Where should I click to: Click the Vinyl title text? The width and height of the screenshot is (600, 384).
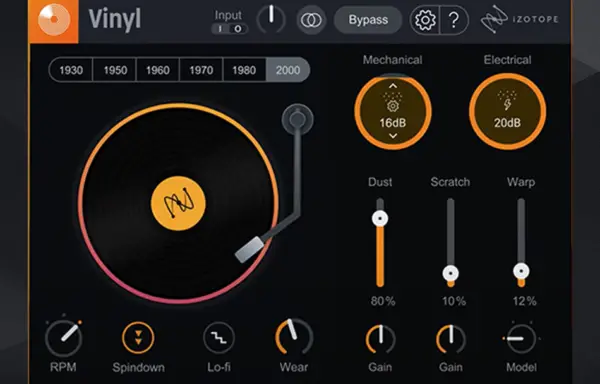pos(115,19)
